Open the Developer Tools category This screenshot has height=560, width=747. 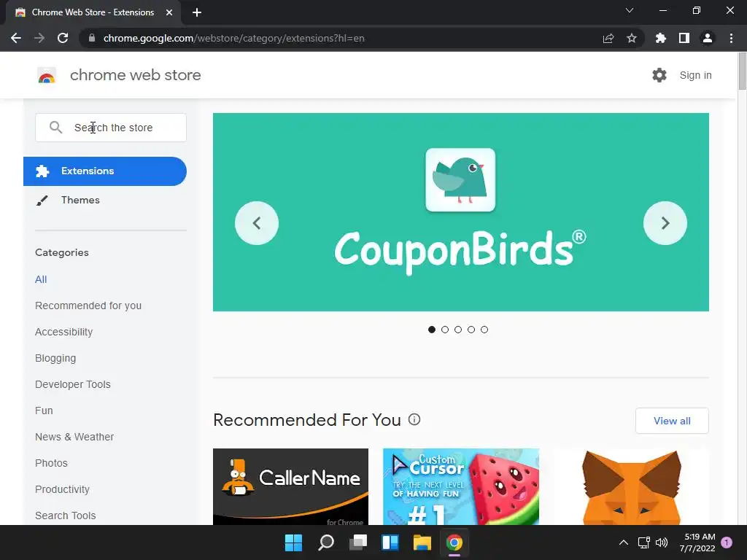tap(73, 384)
